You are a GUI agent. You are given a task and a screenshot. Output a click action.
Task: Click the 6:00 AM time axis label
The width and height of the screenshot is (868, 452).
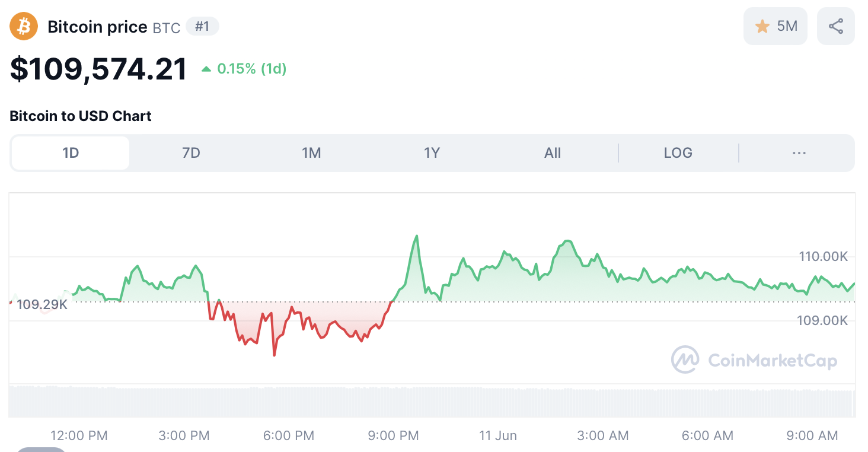pyautogui.click(x=707, y=435)
